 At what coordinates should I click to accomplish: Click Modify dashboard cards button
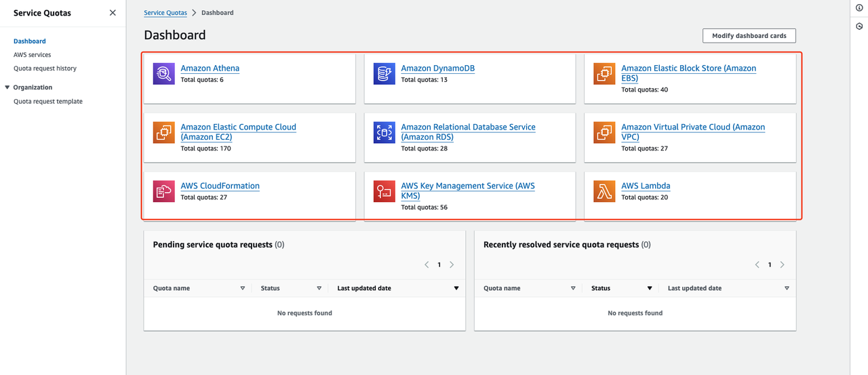pos(749,35)
